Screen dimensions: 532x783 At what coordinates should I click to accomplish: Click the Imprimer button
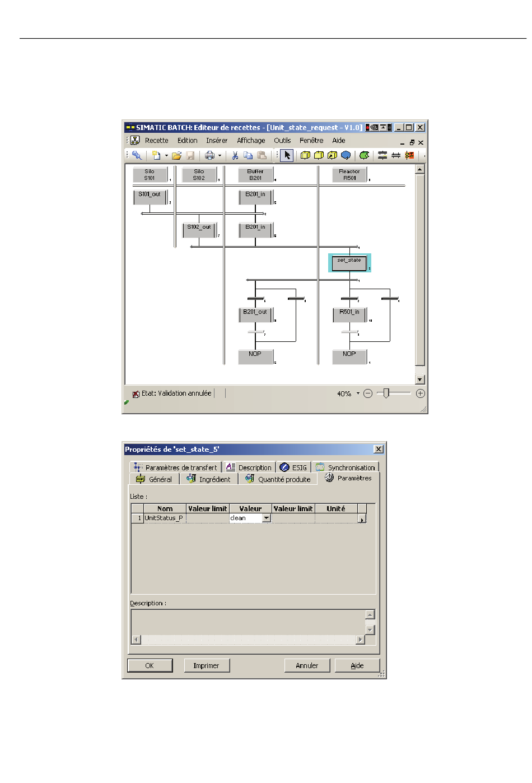[207, 665]
